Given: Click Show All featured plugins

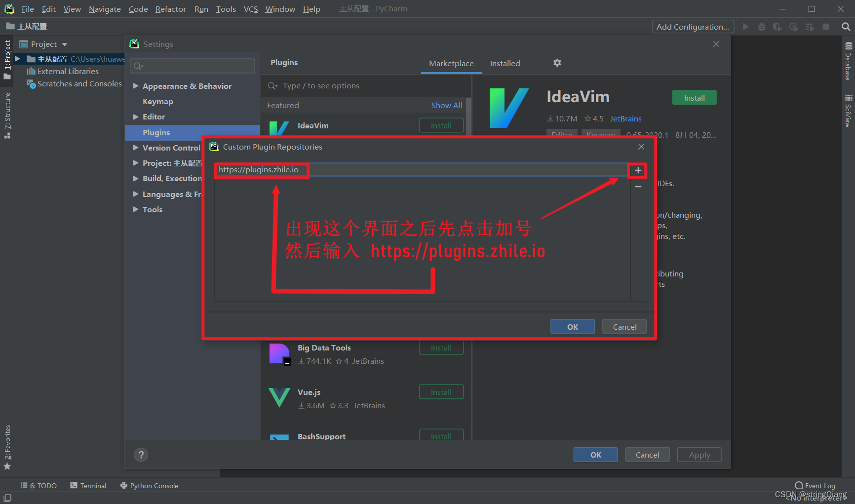Looking at the screenshot, I should tap(447, 105).
